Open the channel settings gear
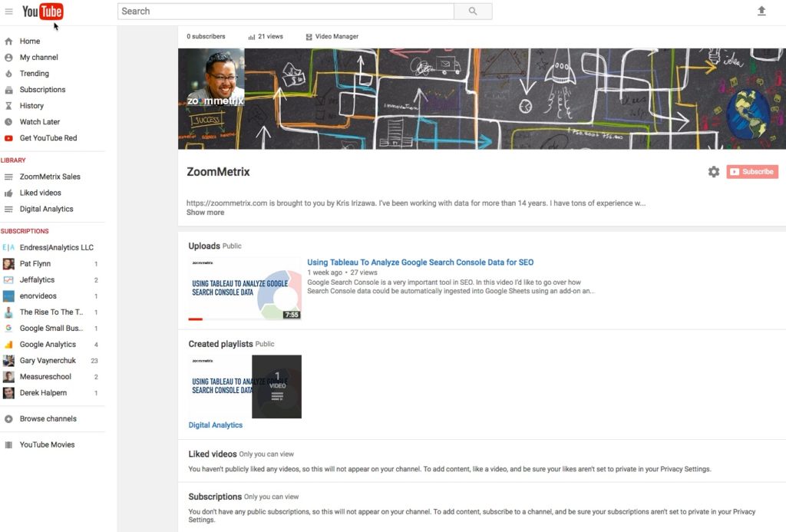The height and width of the screenshot is (532, 786). click(714, 171)
